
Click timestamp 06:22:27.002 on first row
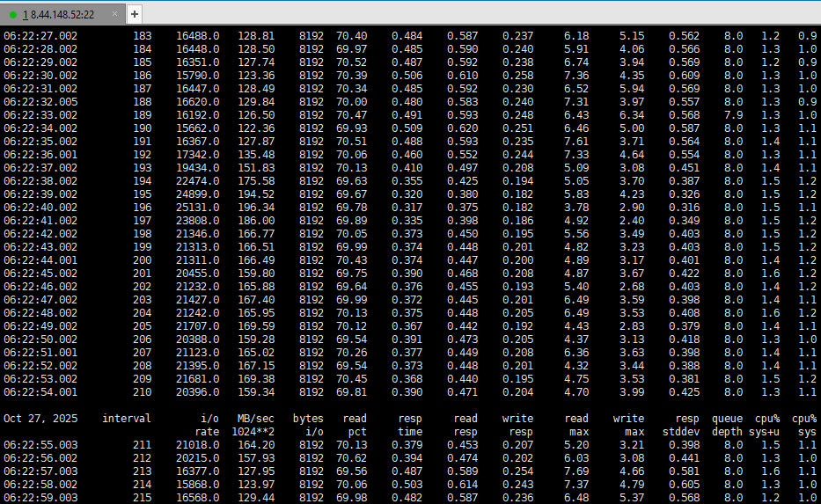[x=40, y=36]
